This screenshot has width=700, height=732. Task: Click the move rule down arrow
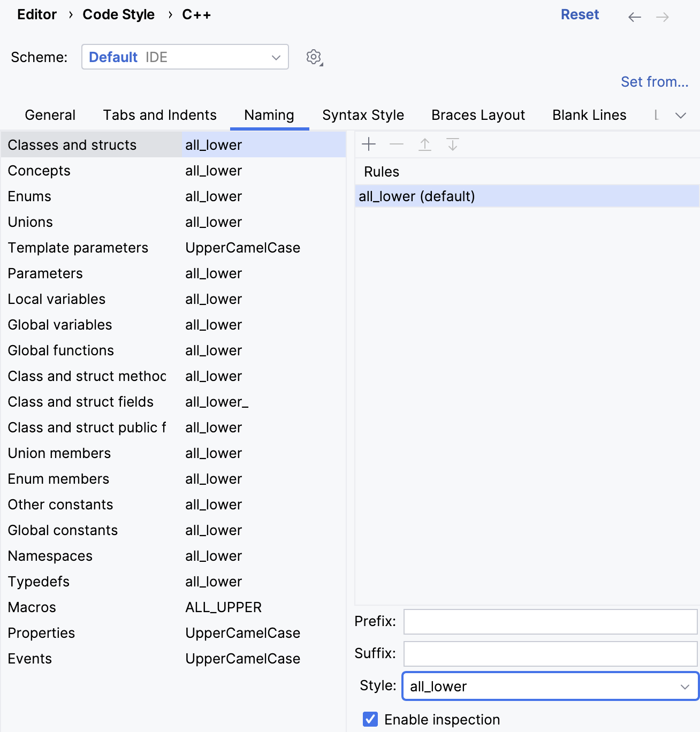point(453,144)
